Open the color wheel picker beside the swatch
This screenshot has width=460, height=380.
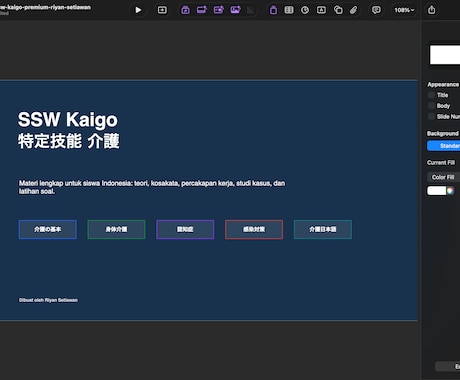coord(450,191)
